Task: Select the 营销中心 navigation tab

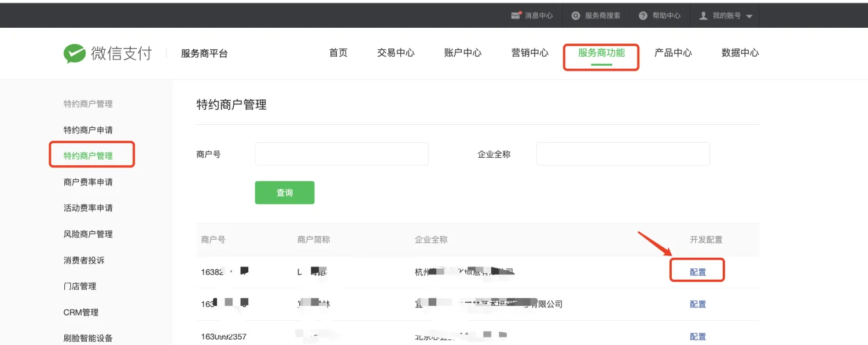Action: 530,53
